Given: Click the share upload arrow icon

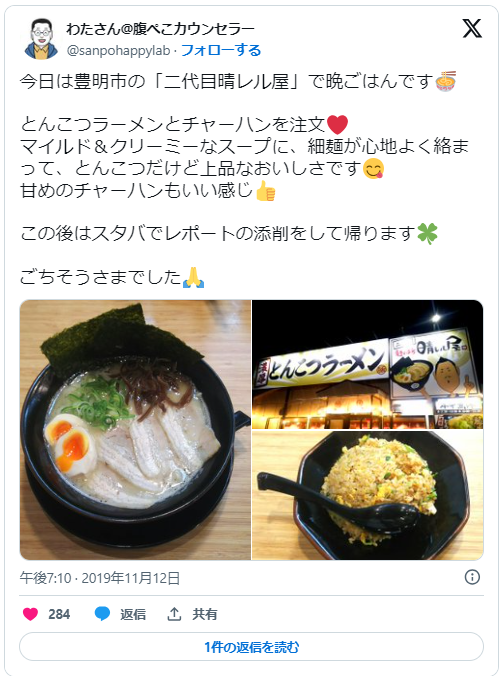Looking at the screenshot, I should coord(174,614).
